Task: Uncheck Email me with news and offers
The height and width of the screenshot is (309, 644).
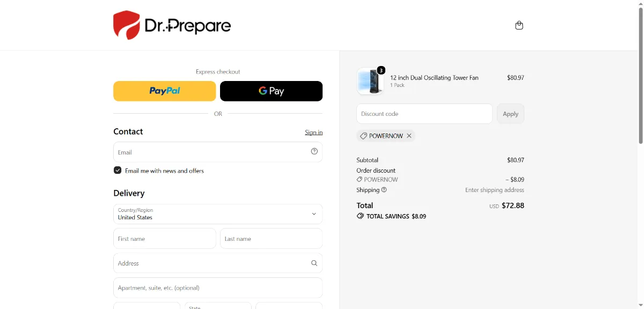Action: coord(118,170)
